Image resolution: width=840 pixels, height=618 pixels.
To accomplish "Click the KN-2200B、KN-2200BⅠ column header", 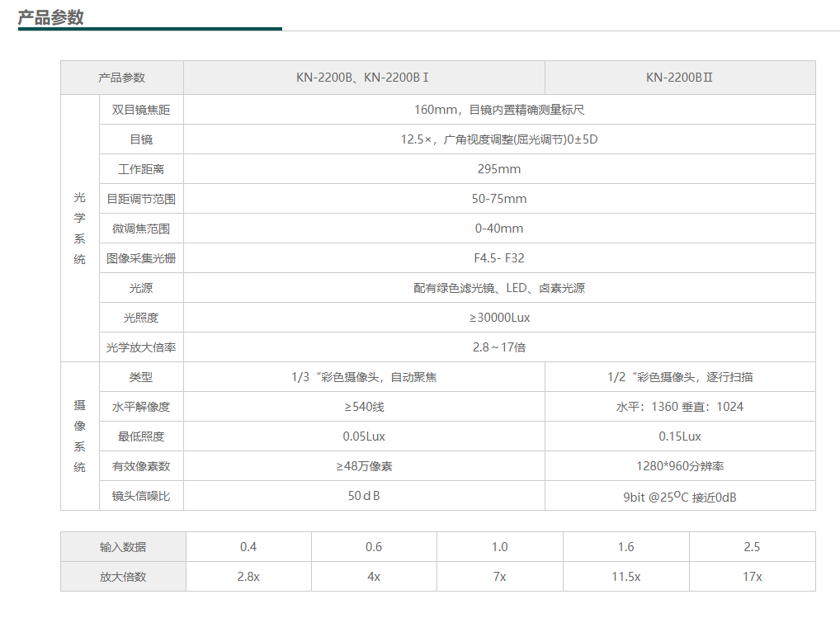I will (x=363, y=78).
